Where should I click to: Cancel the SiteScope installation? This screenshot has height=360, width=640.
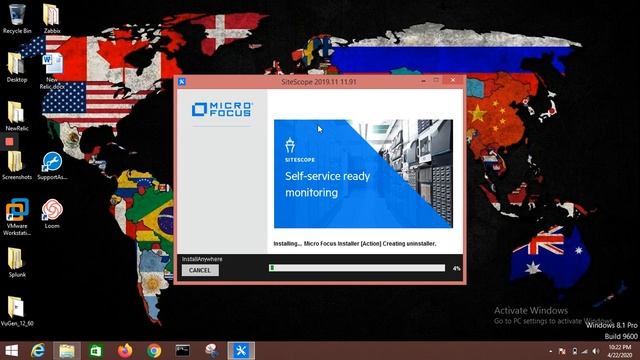(x=200, y=270)
